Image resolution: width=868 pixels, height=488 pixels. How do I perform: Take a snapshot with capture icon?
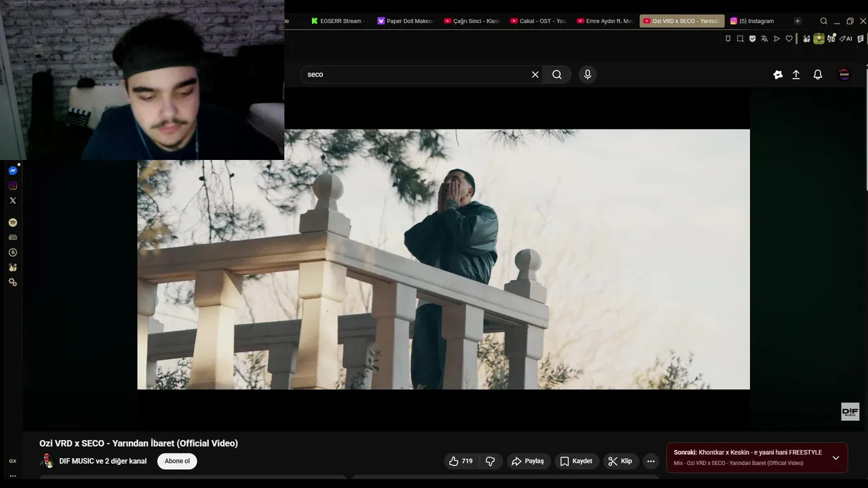point(740,39)
